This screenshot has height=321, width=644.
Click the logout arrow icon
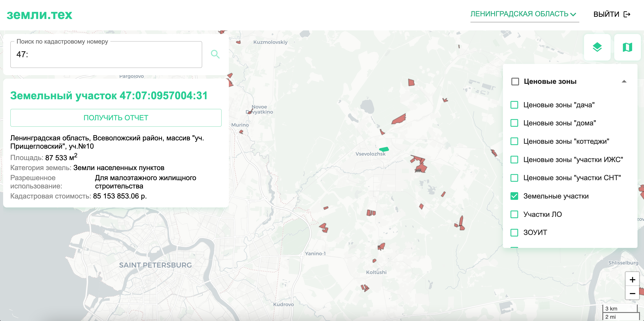pyautogui.click(x=627, y=14)
